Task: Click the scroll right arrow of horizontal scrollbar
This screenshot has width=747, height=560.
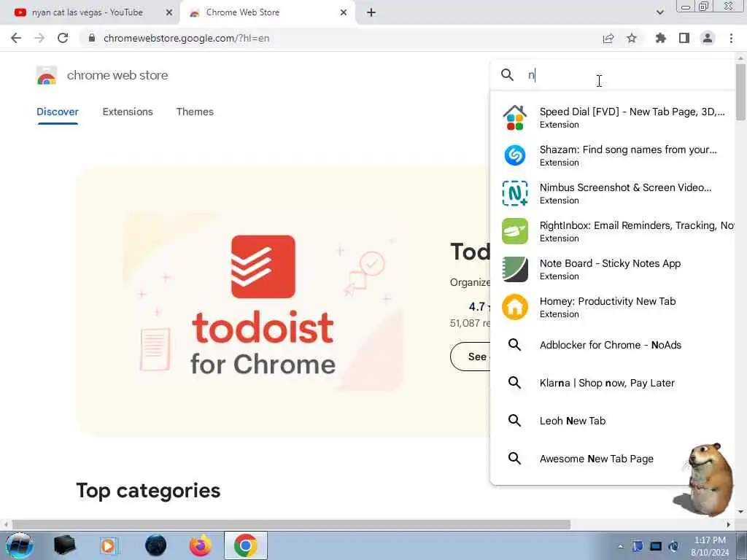Action: pos(729,525)
